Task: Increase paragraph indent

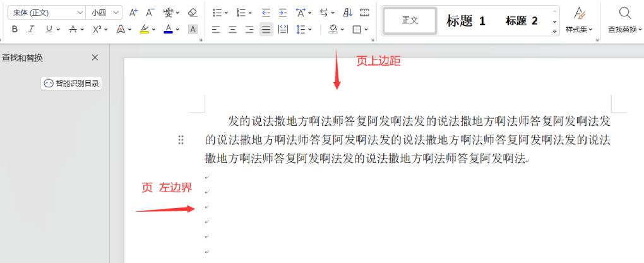Action: 283,13
